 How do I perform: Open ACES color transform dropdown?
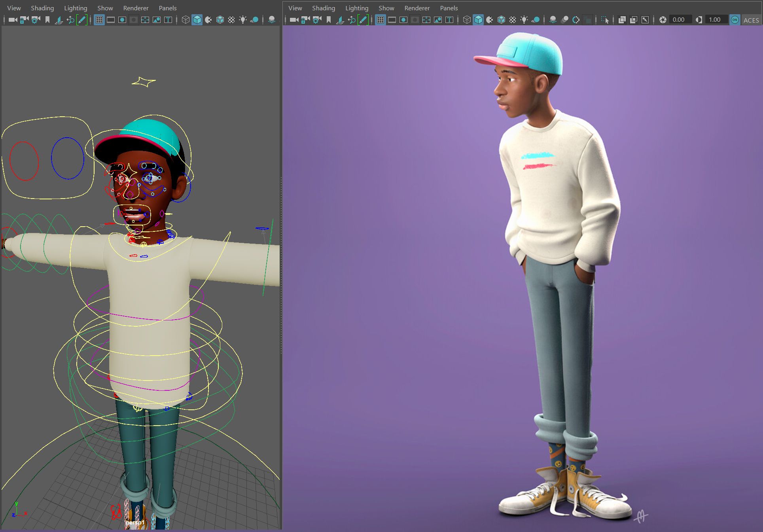click(x=751, y=20)
